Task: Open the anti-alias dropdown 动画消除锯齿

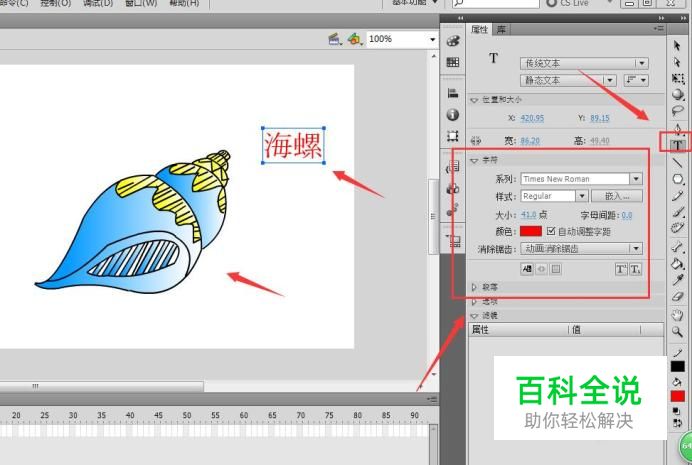Action: (581, 248)
